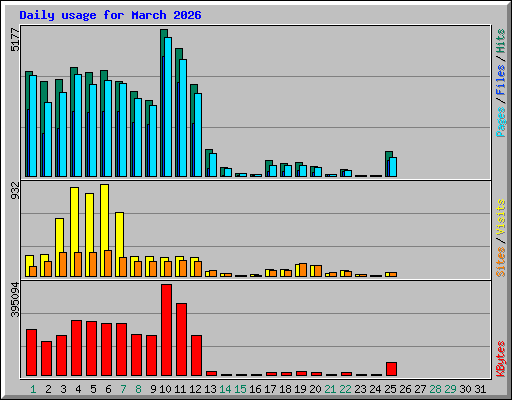Click day 25 on the date axis
Image resolution: width=512 pixels, height=400 pixels.
[x=390, y=389]
